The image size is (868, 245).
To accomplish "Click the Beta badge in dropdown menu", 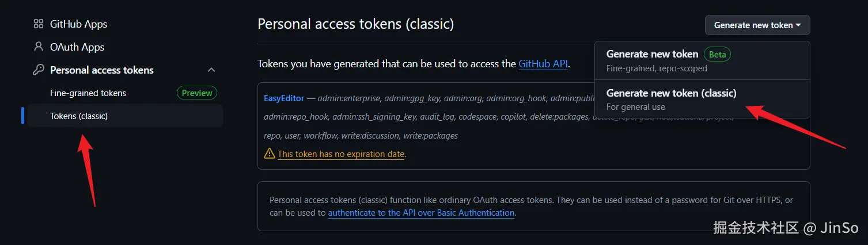I will (x=717, y=55).
